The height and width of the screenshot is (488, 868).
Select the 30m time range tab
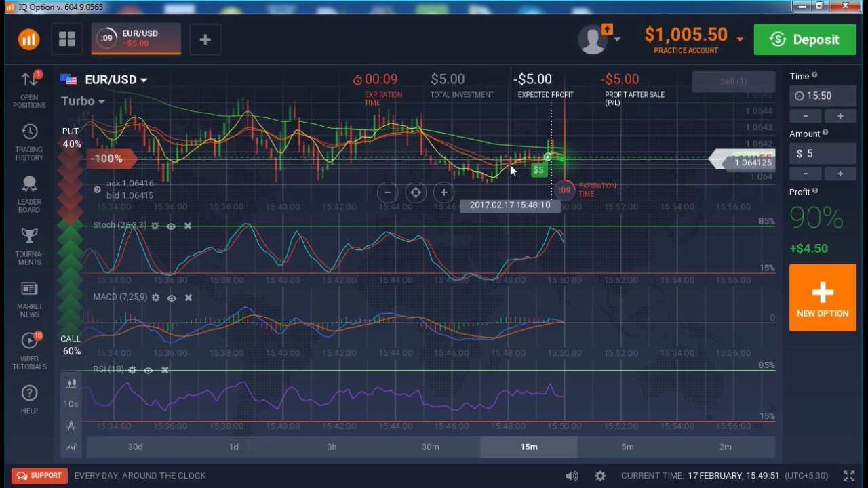[x=430, y=447]
